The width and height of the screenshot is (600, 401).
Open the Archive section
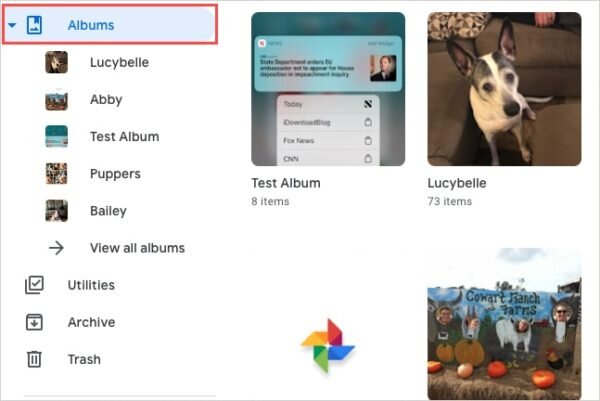point(91,322)
